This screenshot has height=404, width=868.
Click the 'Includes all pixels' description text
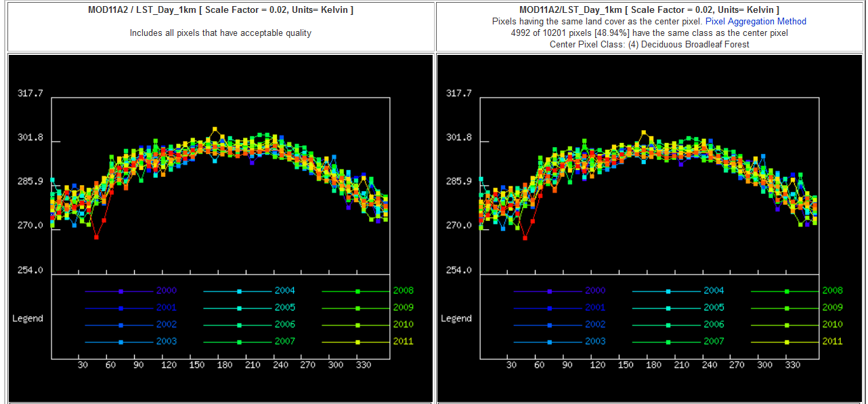click(x=221, y=33)
